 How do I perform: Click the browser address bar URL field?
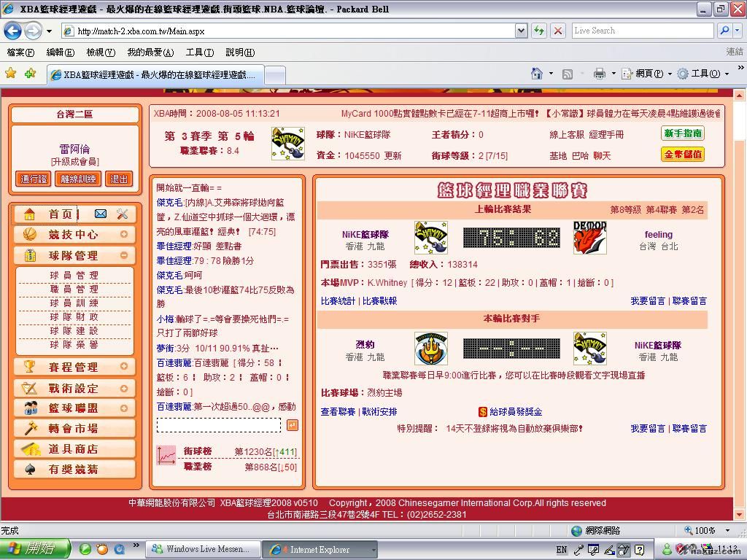click(289, 31)
